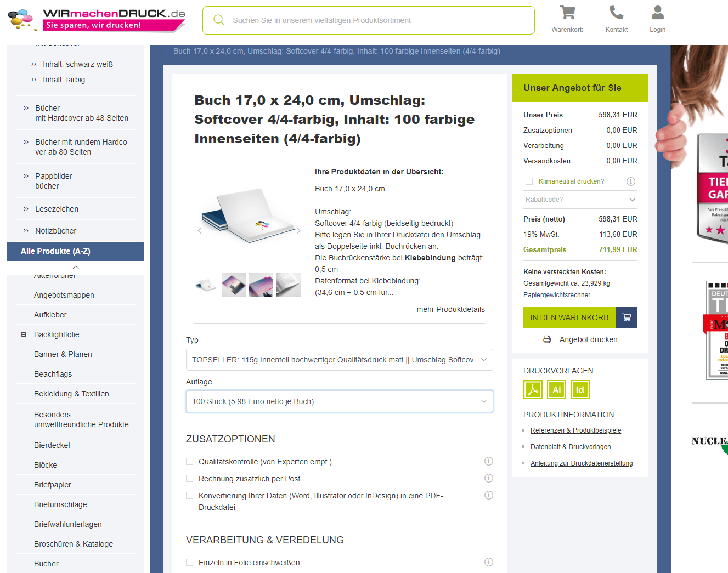Enable the Klimaneutral drucken checkbox

click(x=529, y=181)
